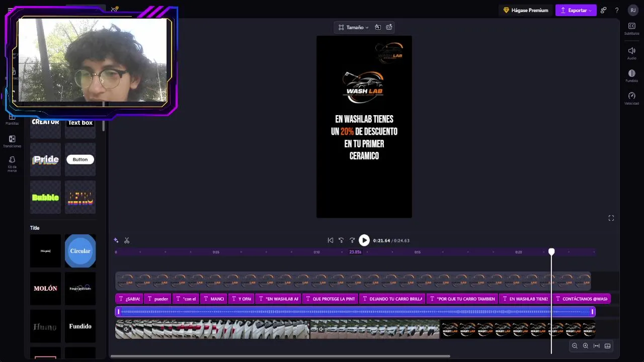The image size is (644, 362).
Task: Click the audio clip's left trim handle
Action: click(119, 312)
